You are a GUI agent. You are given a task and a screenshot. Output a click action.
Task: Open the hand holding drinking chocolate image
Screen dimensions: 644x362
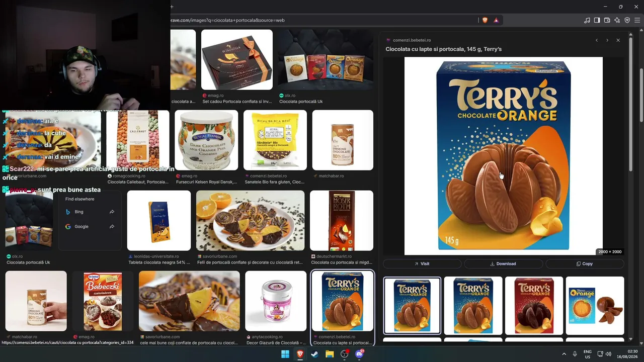(x=36, y=301)
